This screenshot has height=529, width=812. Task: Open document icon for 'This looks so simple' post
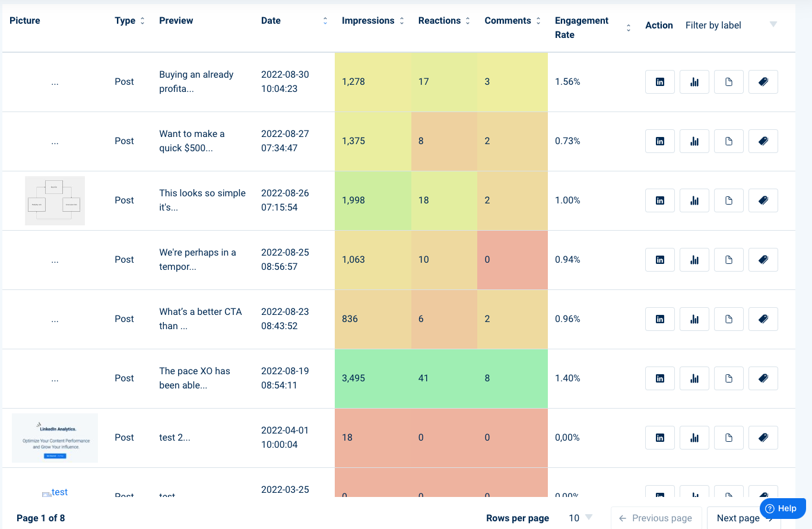729,200
